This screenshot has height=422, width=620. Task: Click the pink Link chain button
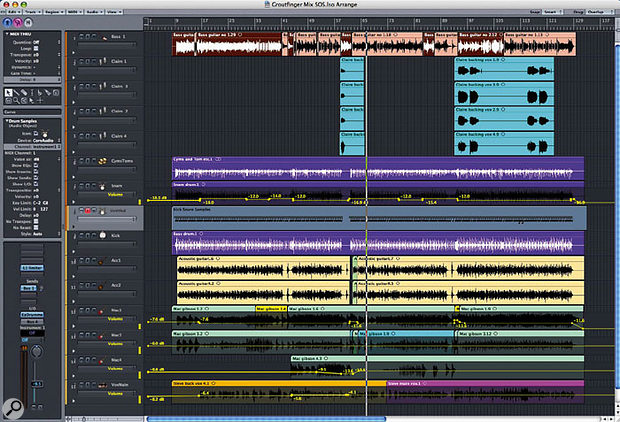pos(18,23)
